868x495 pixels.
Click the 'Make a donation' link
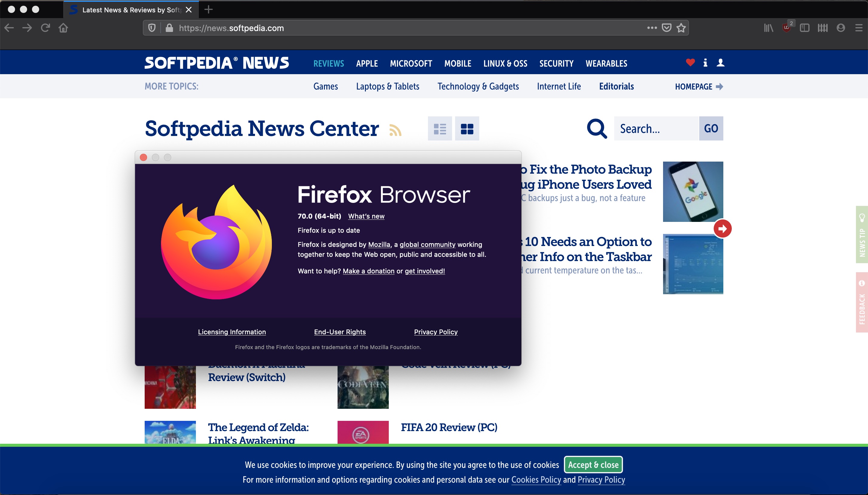[368, 271]
